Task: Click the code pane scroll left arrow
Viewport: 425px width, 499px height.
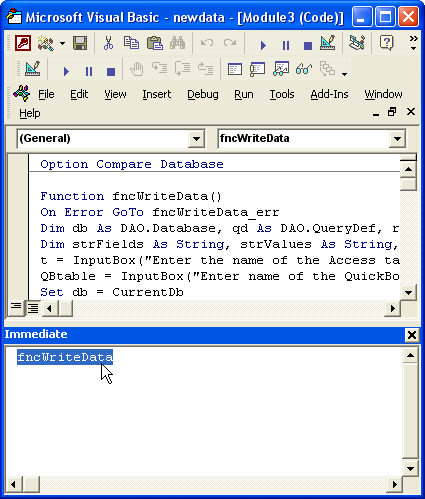Action: click(49, 308)
